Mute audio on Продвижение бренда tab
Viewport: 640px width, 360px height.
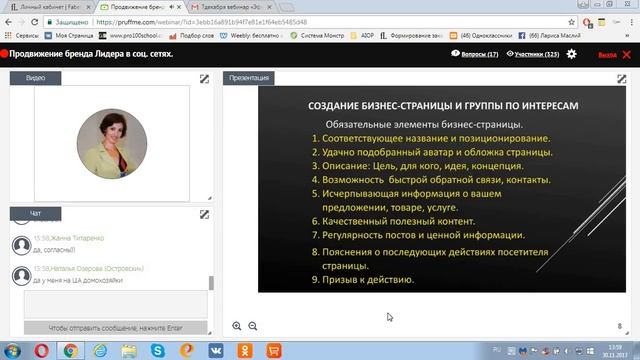tap(171, 7)
